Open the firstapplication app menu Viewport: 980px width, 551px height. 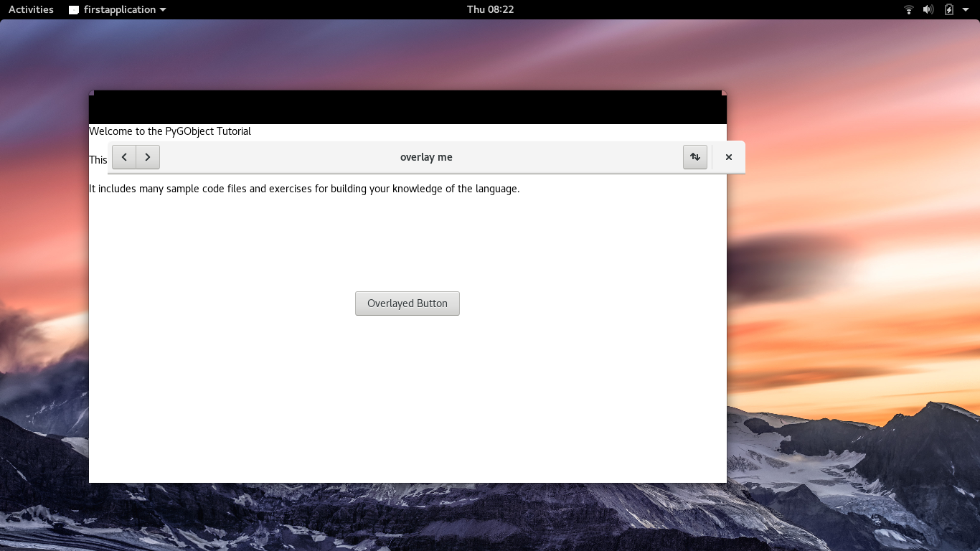tap(118, 9)
